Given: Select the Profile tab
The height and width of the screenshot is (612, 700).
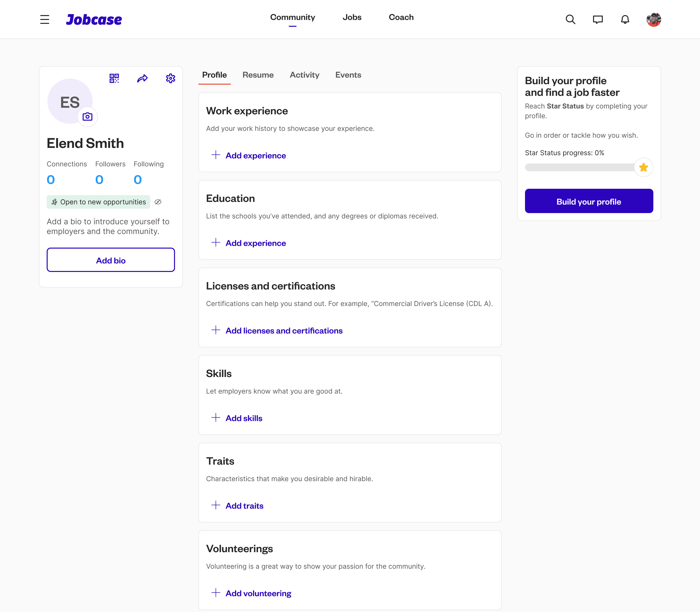Looking at the screenshot, I should (214, 75).
